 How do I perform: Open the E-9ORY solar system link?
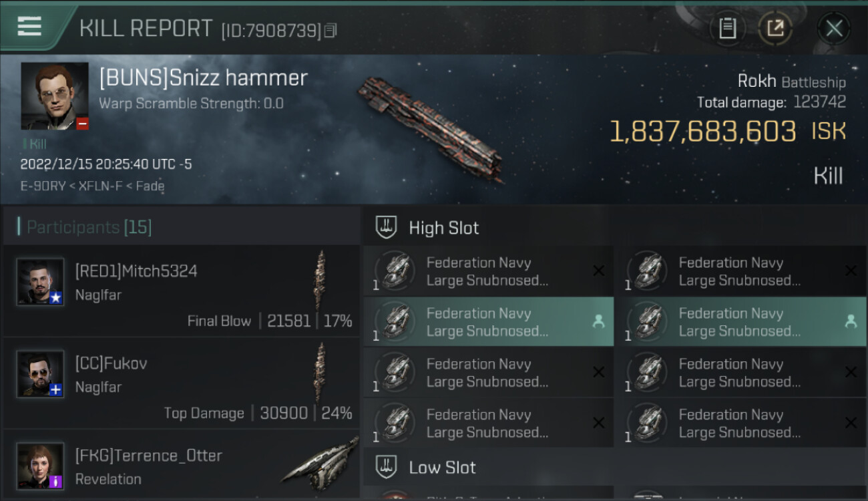(43, 186)
